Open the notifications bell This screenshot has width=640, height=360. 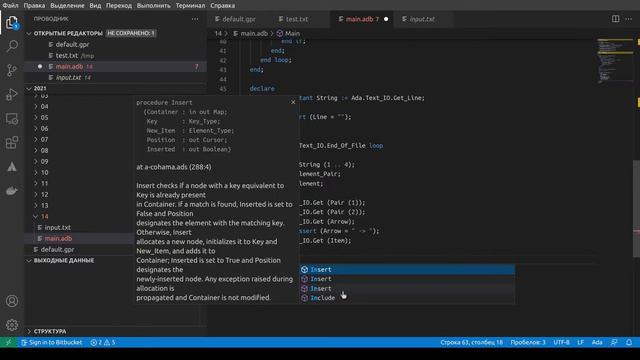point(629,342)
